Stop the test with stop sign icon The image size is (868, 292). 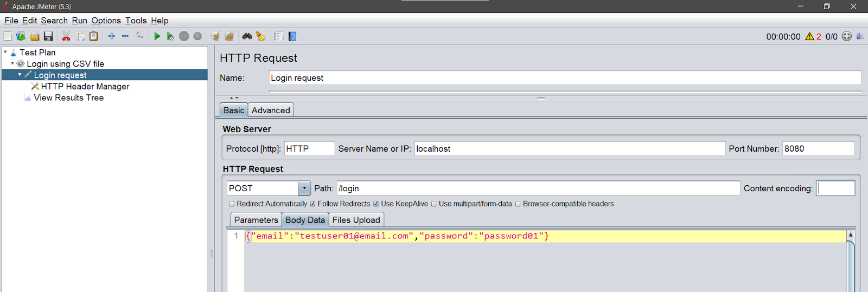point(184,36)
